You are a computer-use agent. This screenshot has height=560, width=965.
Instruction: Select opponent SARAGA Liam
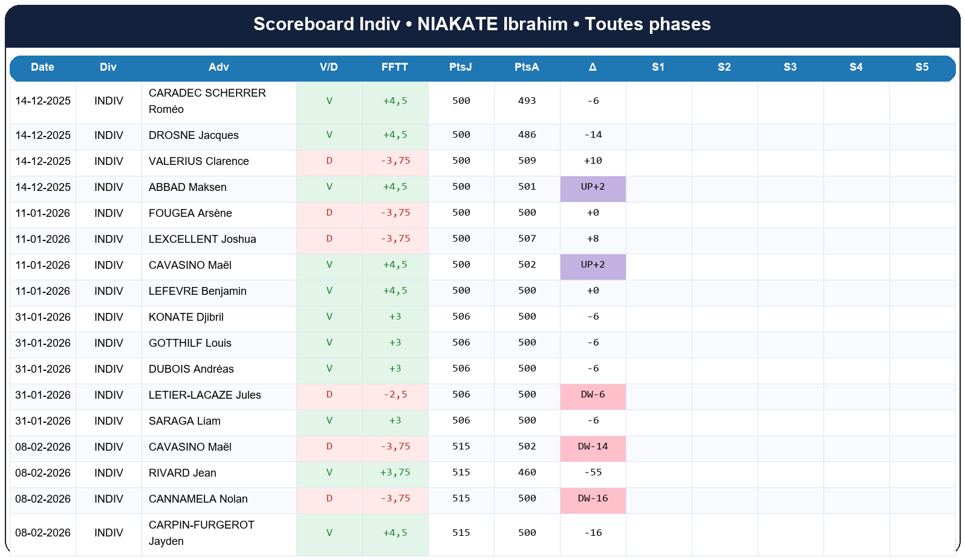click(184, 421)
